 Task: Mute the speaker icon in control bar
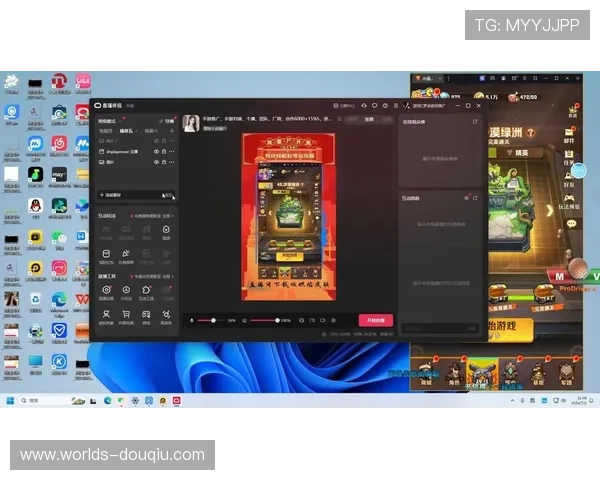(x=245, y=320)
